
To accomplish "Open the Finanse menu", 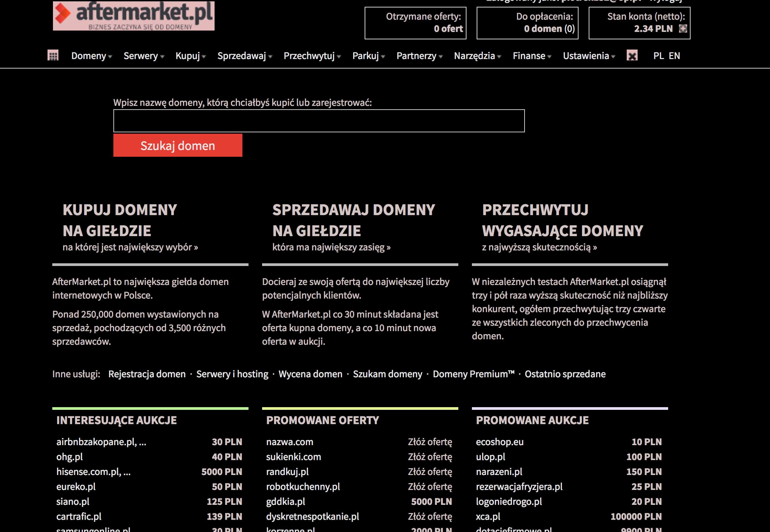I will (532, 56).
